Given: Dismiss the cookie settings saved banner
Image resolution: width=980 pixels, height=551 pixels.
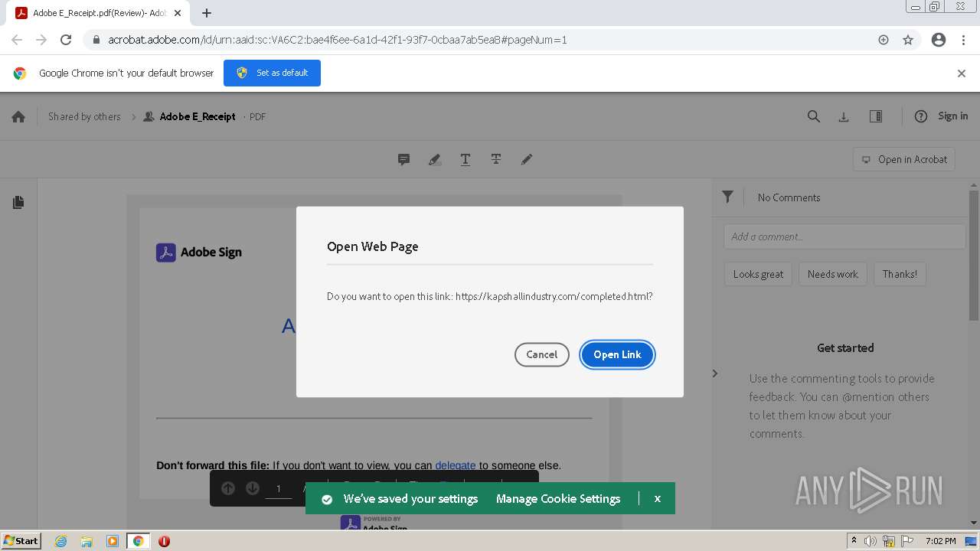Looking at the screenshot, I should pos(657,498).
